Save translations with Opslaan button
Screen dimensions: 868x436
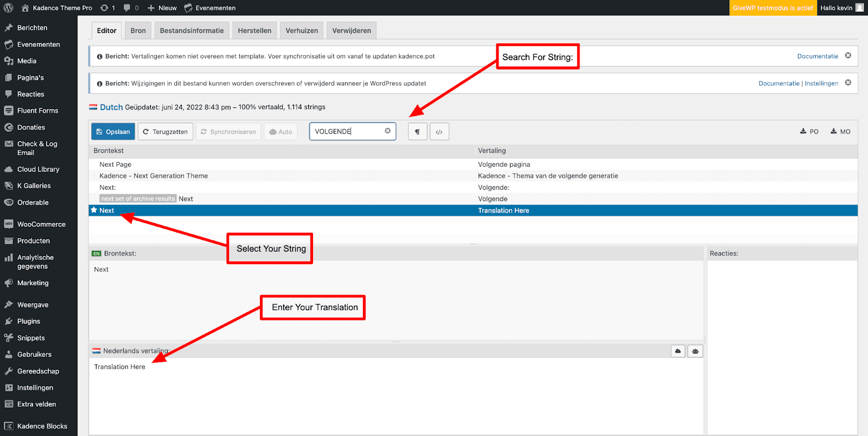113,132
